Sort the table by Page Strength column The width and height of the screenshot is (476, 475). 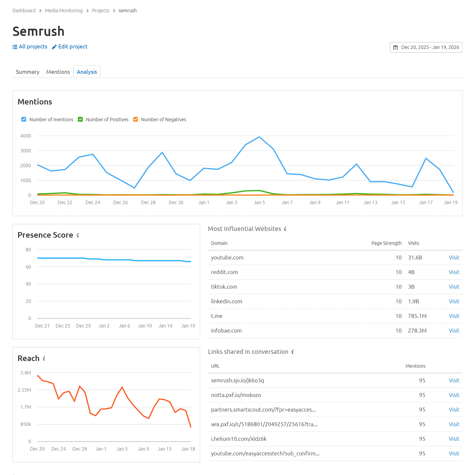[x=386, y=243]
